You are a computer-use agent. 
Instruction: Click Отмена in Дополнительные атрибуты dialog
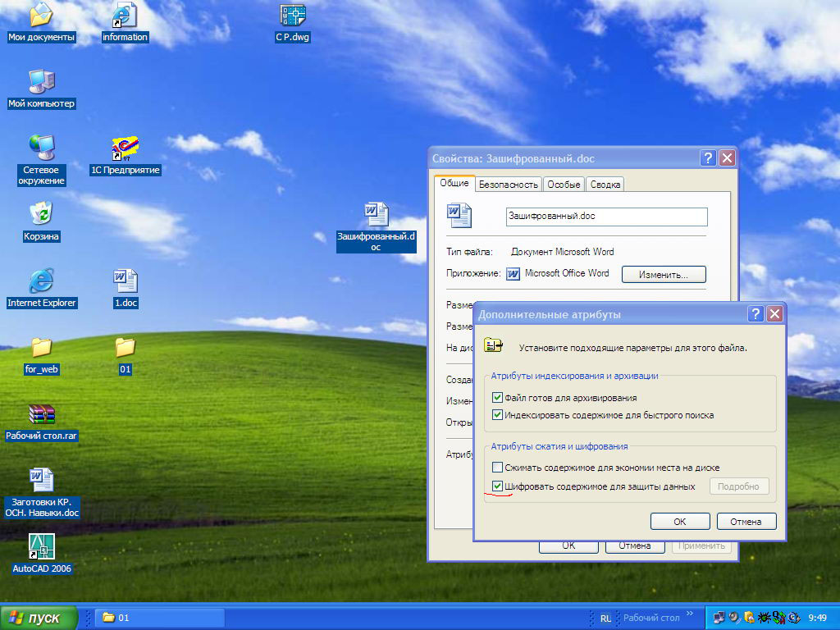[746, 522]
